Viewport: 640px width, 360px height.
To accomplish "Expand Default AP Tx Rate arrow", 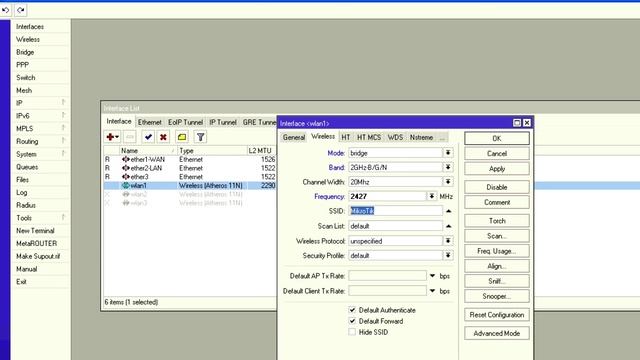I will [x=432, y=276].
